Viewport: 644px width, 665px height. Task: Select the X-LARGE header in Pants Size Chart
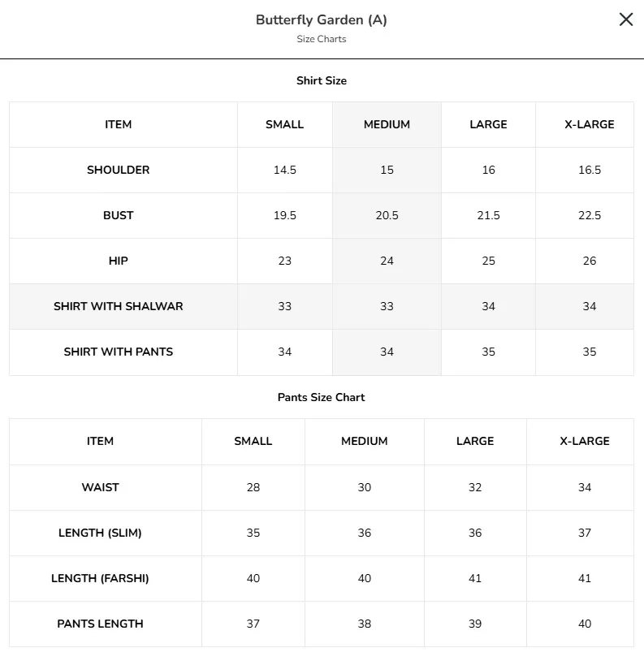pos(585,441)
